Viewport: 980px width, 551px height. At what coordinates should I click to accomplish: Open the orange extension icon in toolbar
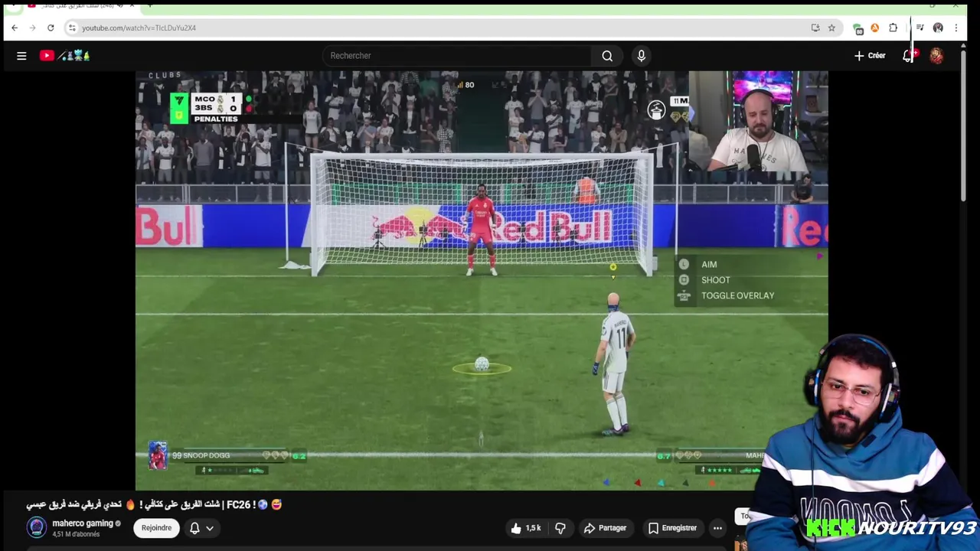(x=875, y=28)
